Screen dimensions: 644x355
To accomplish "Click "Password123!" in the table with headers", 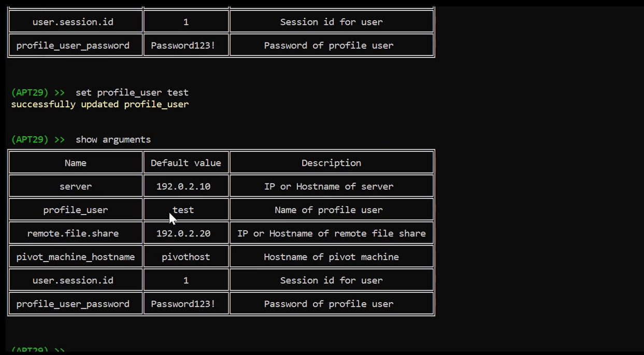I will pos(186,304).
